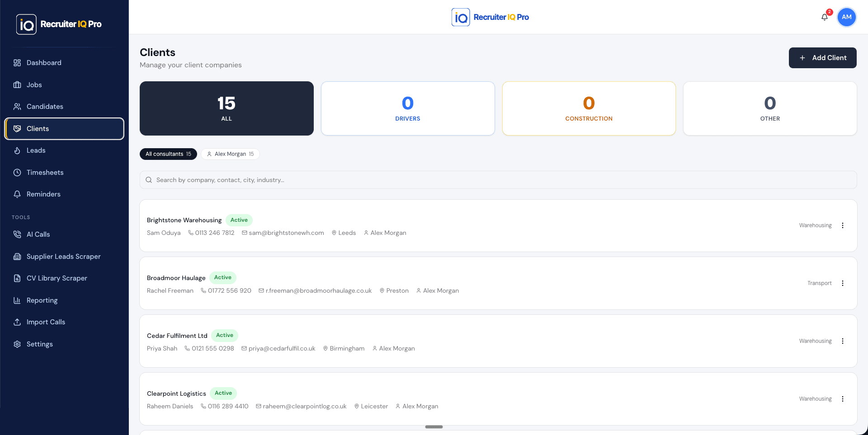Filter clients by Other category

click(770, 108)
